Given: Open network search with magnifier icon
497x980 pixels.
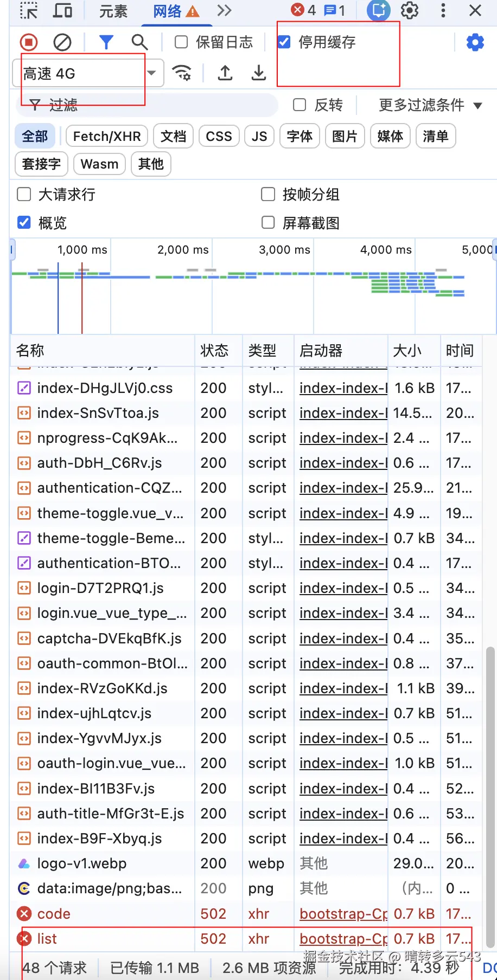Looking at the screenshot, I should coord(139,42).
